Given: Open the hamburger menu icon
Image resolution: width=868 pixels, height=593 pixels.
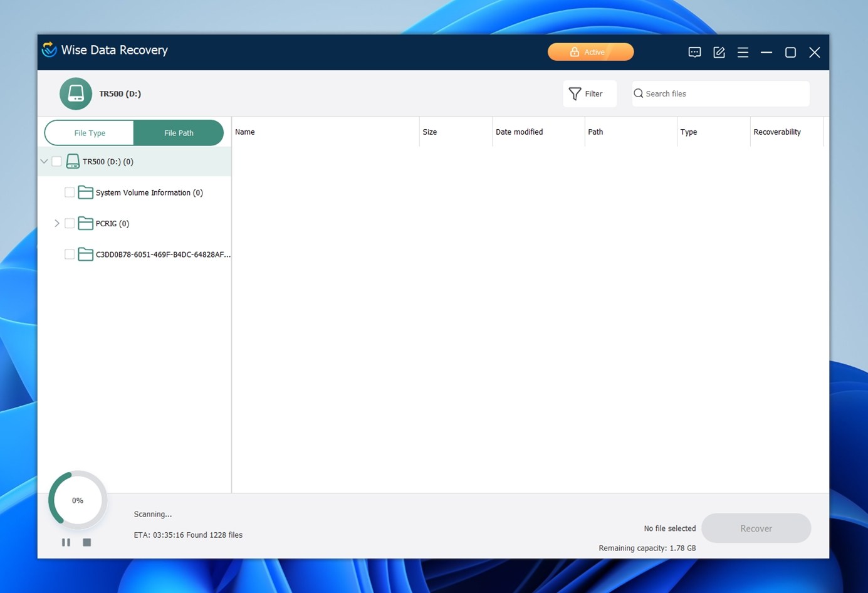Looking at the screenshot, I should (x=743, y=53).
